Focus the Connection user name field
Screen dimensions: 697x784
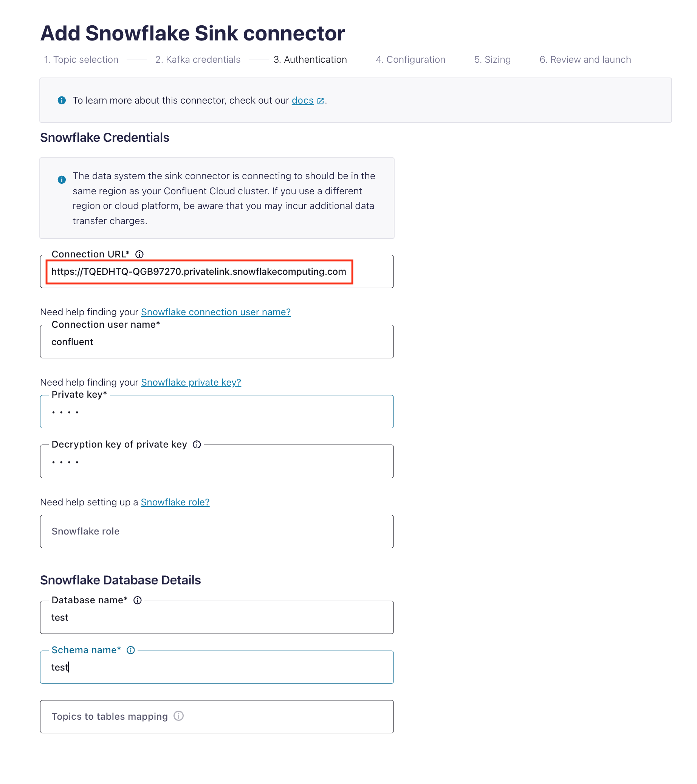coord(217,342)
